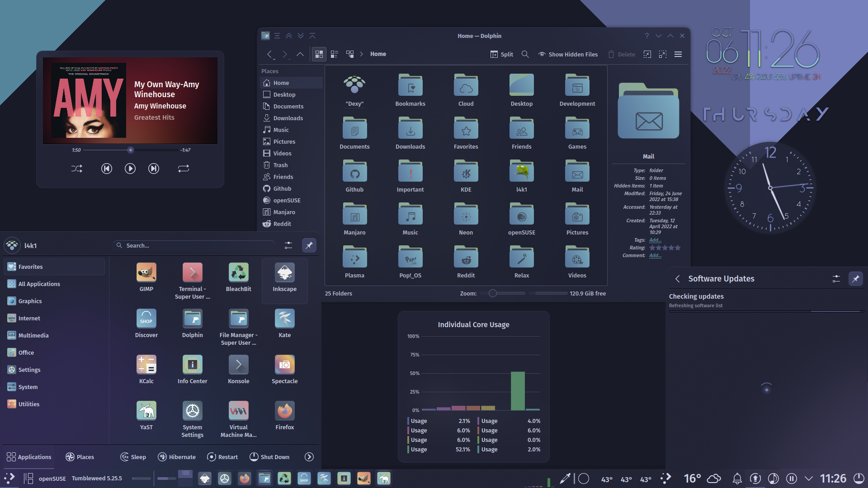This screenshot has height=488, width=868.
Task: Select the Mail folder icon
Action: click(577, 172)
